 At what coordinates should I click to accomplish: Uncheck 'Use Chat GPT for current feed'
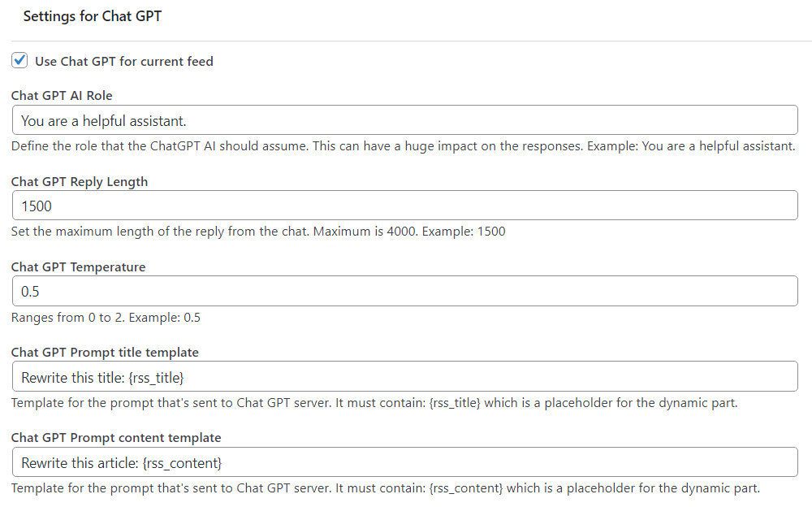point(19,60)
